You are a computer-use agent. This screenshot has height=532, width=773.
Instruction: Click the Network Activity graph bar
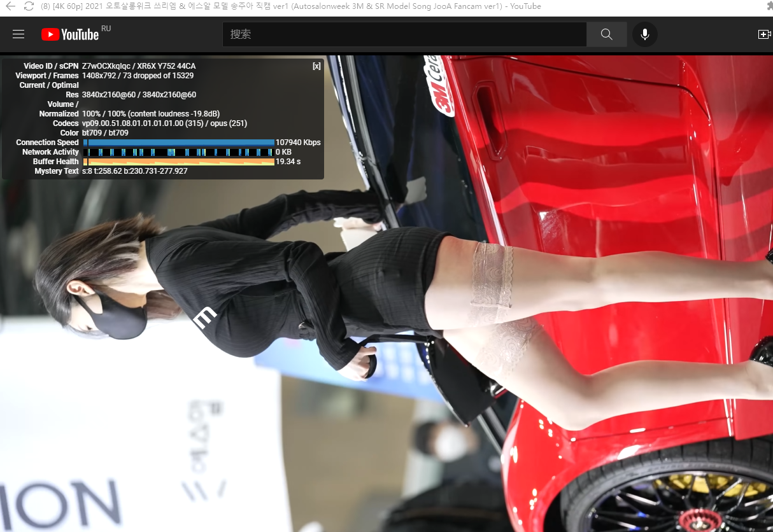[179, 152]
